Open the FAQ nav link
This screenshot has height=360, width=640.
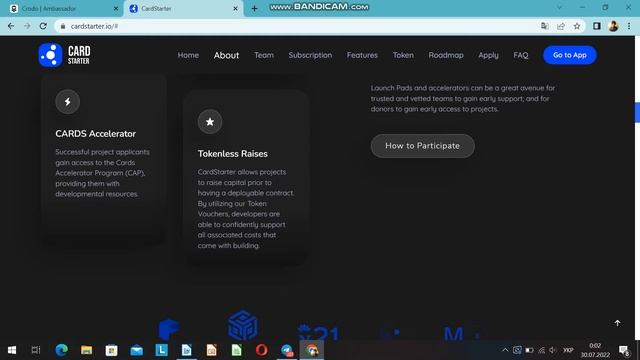(521, 55)
